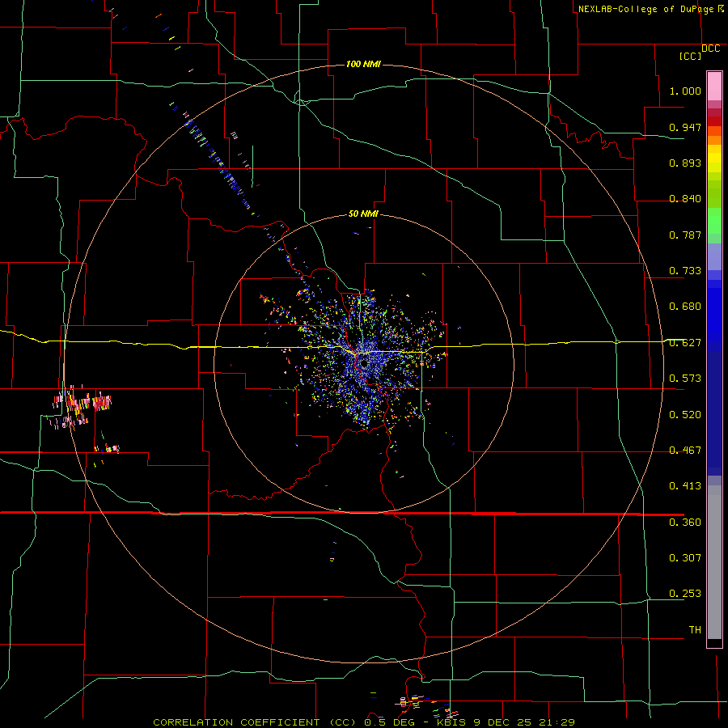728x728 pixels.
Task: Click the pink radar echo cluster at far left
Action: tap(81, 406)
